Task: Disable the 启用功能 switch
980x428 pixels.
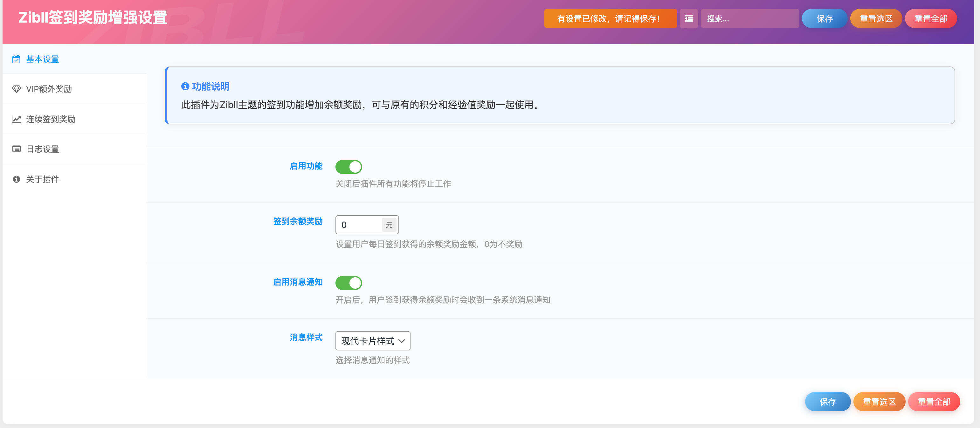Action: coord(349,167)
